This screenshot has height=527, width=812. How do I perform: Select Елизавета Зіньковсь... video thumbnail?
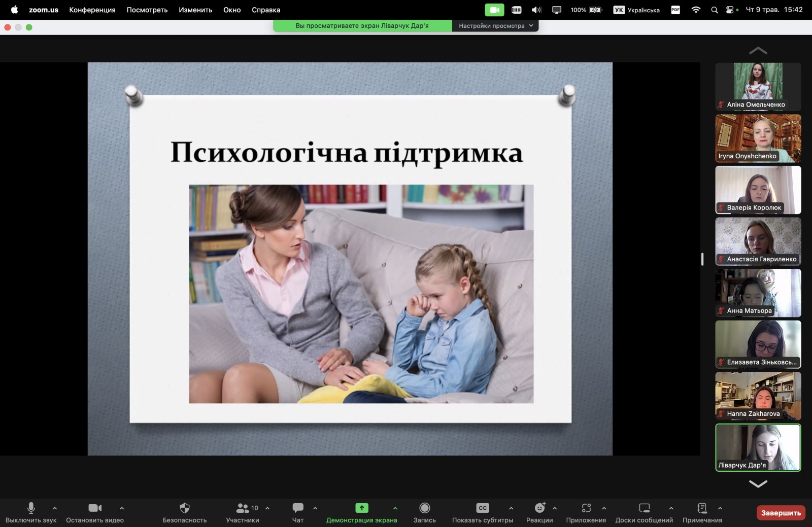(x=758, y=344)
